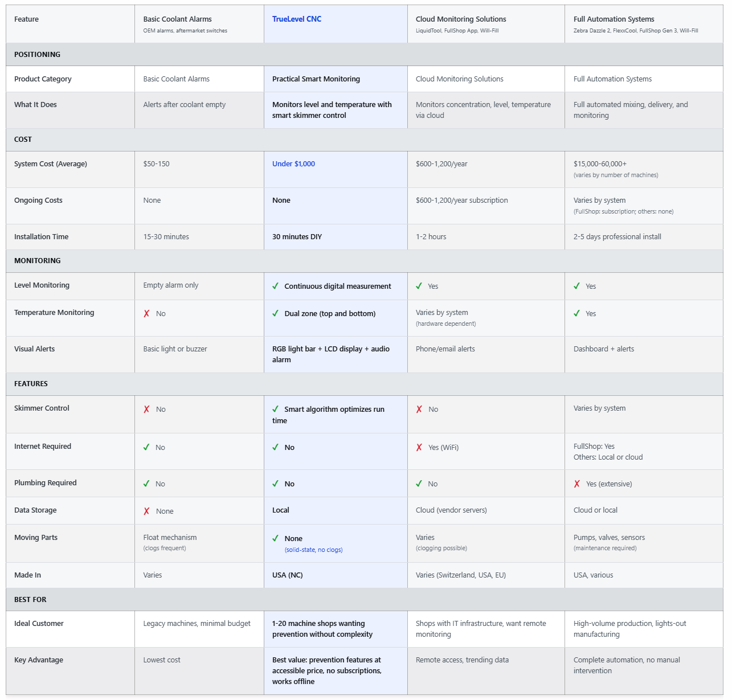Click red X in Basic Alarms Data Storage cell

pos(147,511)
